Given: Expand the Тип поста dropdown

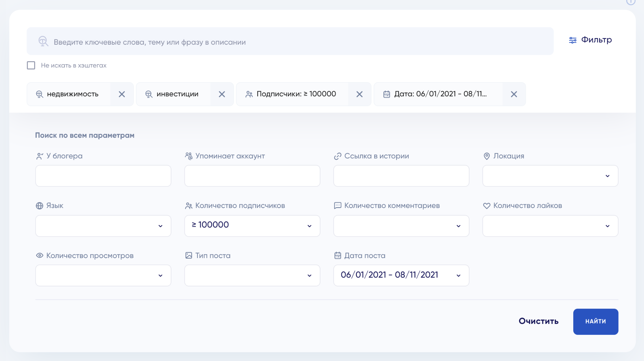Looking at the screenshot, I should pyautogui.click(x=252, y=275).
